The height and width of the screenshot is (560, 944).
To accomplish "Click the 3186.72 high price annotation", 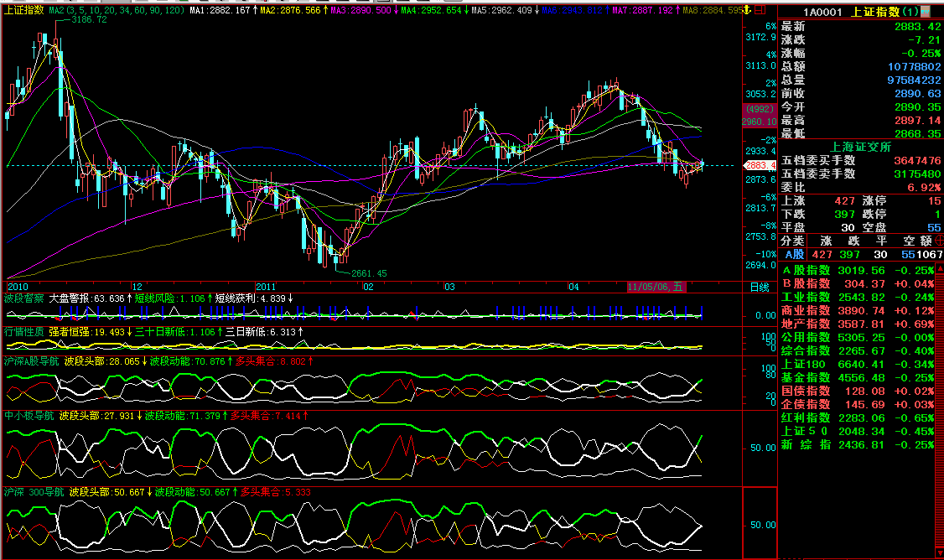I will 89,20.
